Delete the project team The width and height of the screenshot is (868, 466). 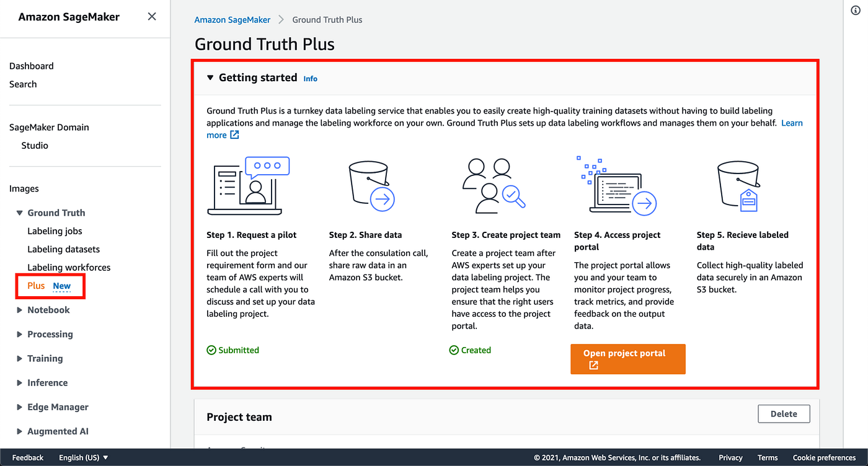[x=784, y=414]
